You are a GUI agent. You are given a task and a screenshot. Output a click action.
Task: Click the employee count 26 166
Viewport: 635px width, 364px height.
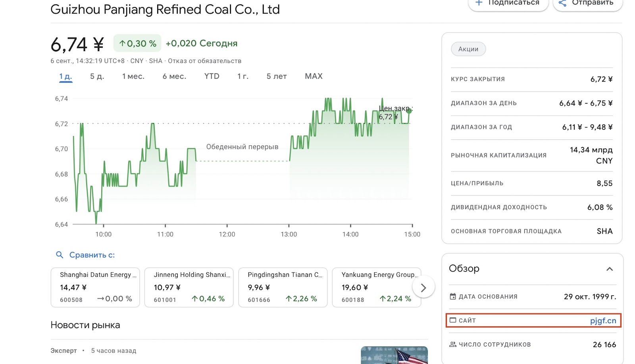604,345
